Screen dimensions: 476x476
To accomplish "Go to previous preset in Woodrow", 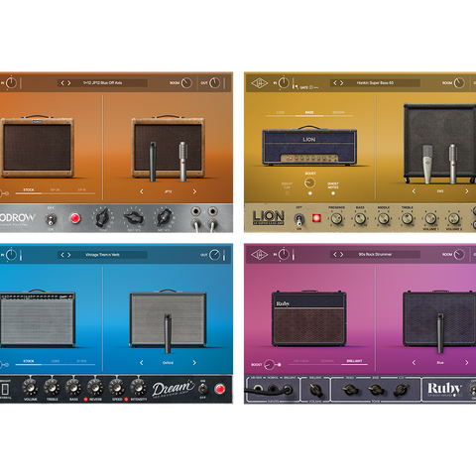I will coord(62,83).
